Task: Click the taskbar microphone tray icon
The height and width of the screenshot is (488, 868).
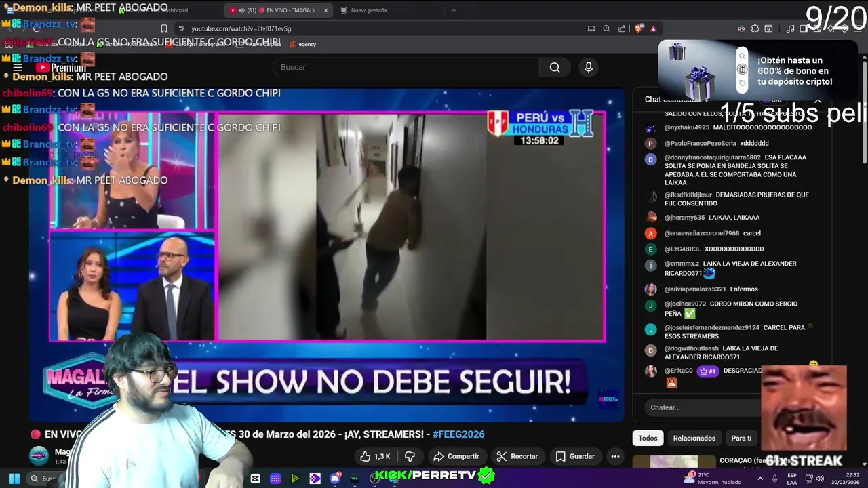Action: tap(774, 479)
